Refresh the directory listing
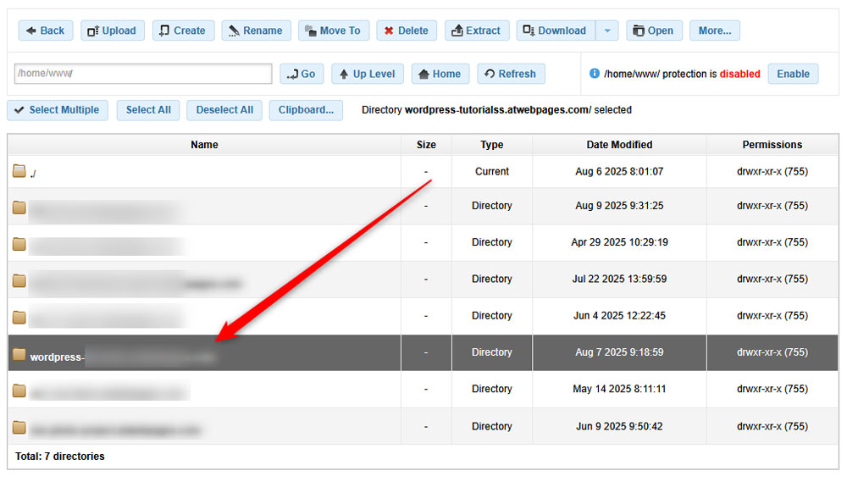Viewport: 847px width, 504px height. [511, 73]
